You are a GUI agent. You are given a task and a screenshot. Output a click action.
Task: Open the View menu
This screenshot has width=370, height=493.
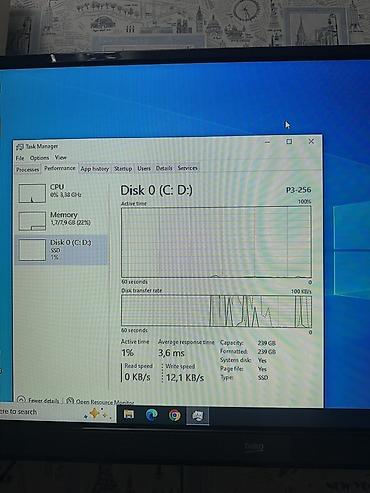[x=61, y=157]
